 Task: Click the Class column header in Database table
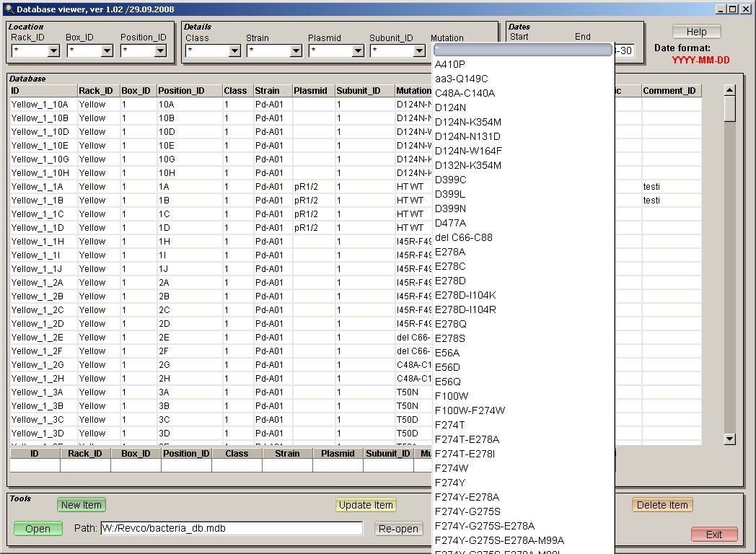tap(238, 91)
